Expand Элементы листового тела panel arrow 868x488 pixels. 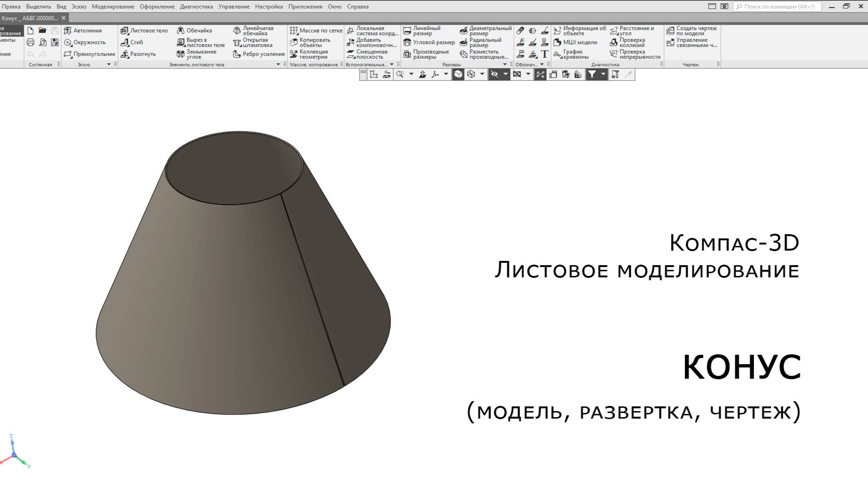278,64
